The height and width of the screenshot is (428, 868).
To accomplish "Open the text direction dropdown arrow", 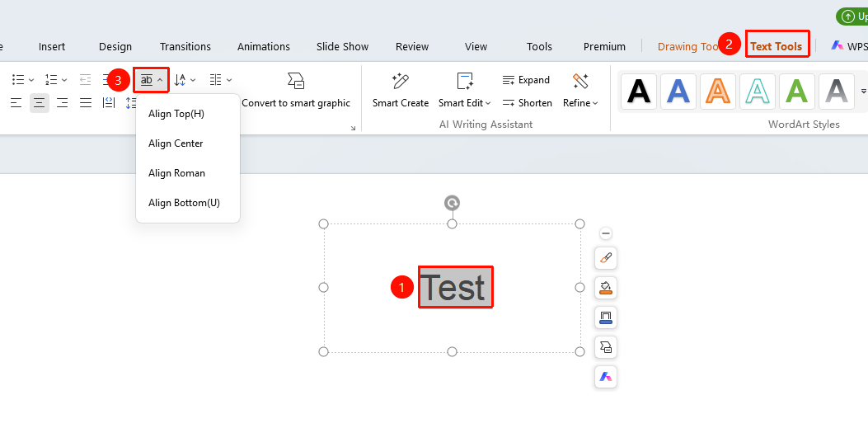I will point(193,80).
